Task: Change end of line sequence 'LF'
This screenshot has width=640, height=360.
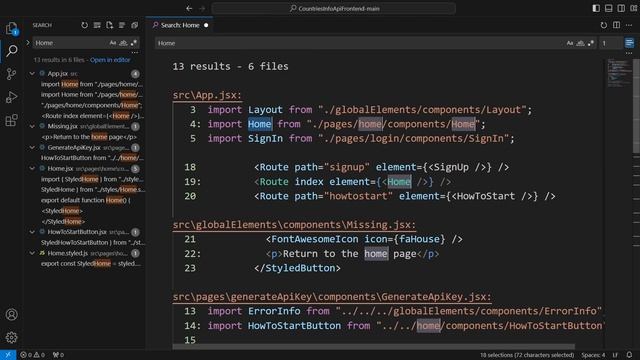Action: [616, 355]
